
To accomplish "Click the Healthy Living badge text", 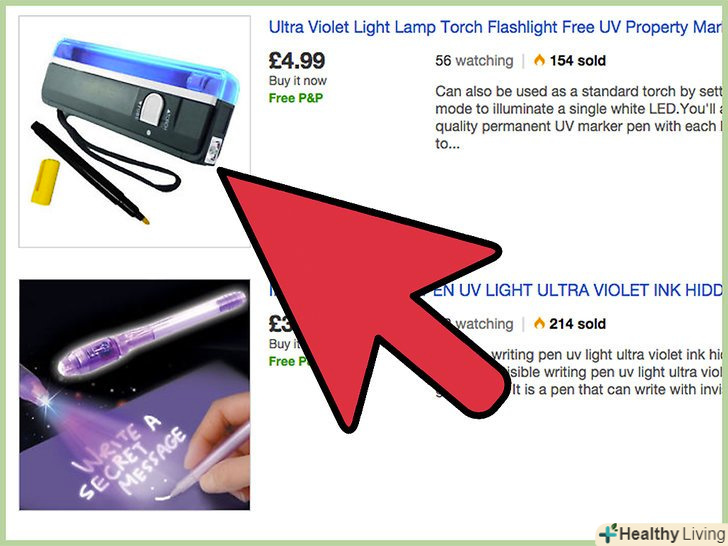I will click(x=672, y=534).
